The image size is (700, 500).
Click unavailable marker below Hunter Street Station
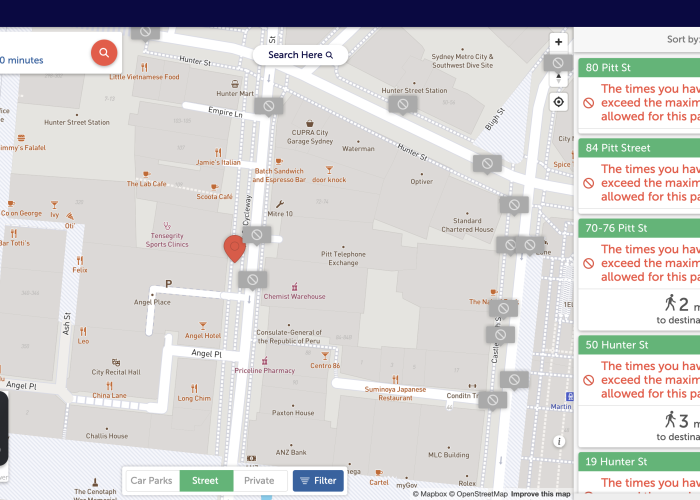(403, 104)
